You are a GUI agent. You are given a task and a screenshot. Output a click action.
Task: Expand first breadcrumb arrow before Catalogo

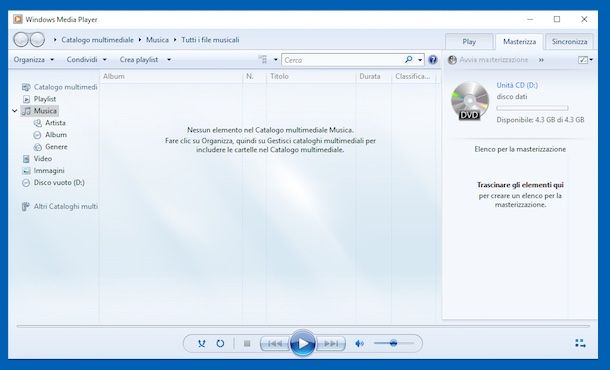(55, 40)
